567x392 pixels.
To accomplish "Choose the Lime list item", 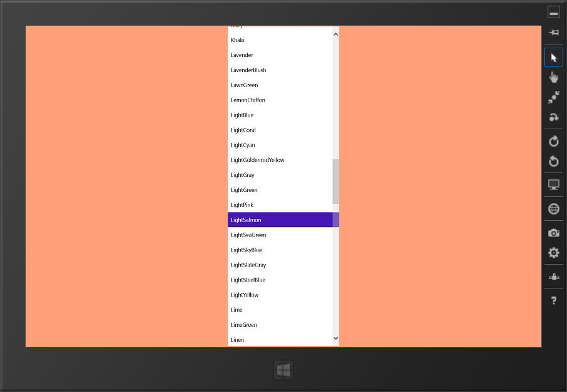I will point(280,310).
